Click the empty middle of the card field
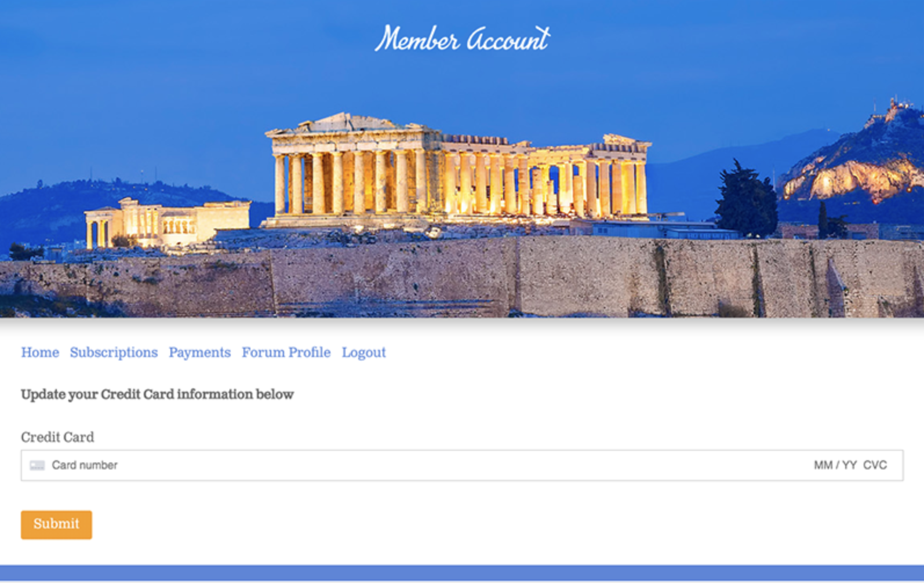Viewport: 924px width, 583px height. tap(464, 465)
